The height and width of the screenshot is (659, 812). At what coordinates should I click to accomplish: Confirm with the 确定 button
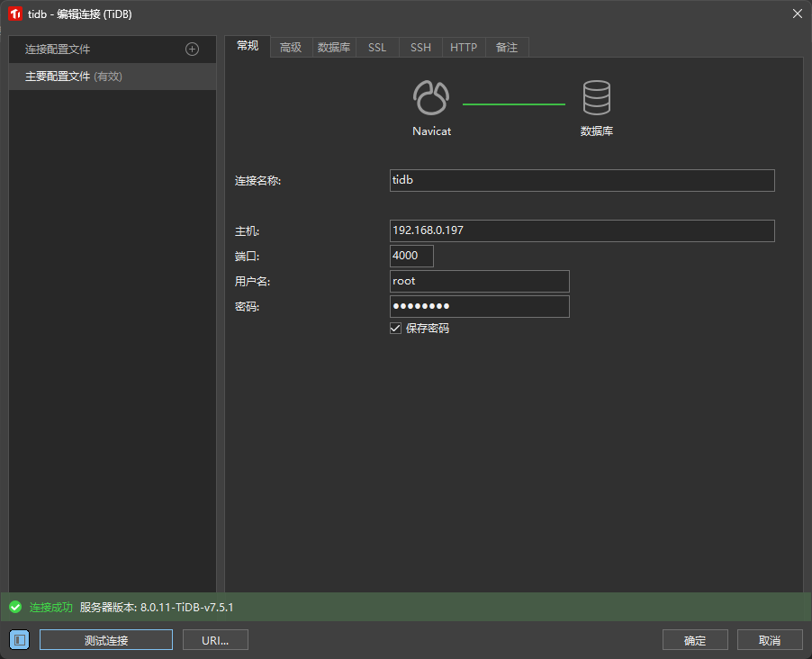pyautogui.click(x=695, y=640)
